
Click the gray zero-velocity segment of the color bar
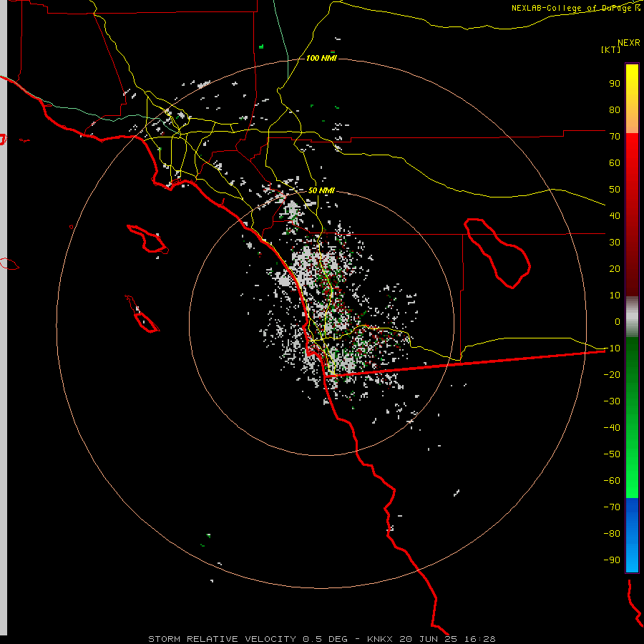coord(632,317)
